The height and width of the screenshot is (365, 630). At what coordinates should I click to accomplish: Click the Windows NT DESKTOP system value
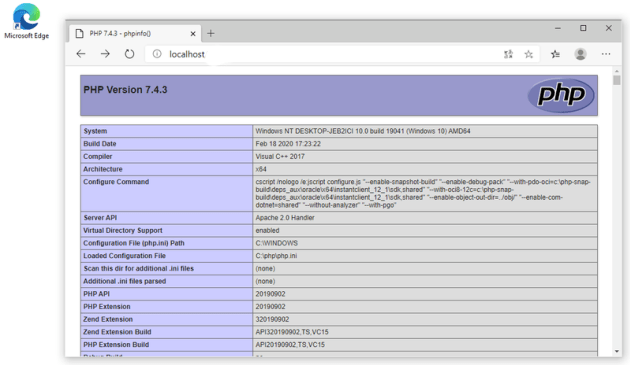point(363,131)
